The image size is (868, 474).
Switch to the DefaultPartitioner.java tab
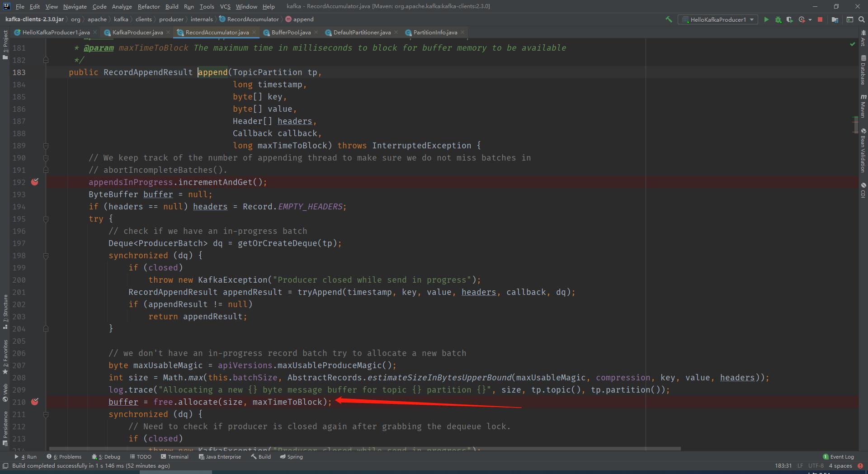362,33
